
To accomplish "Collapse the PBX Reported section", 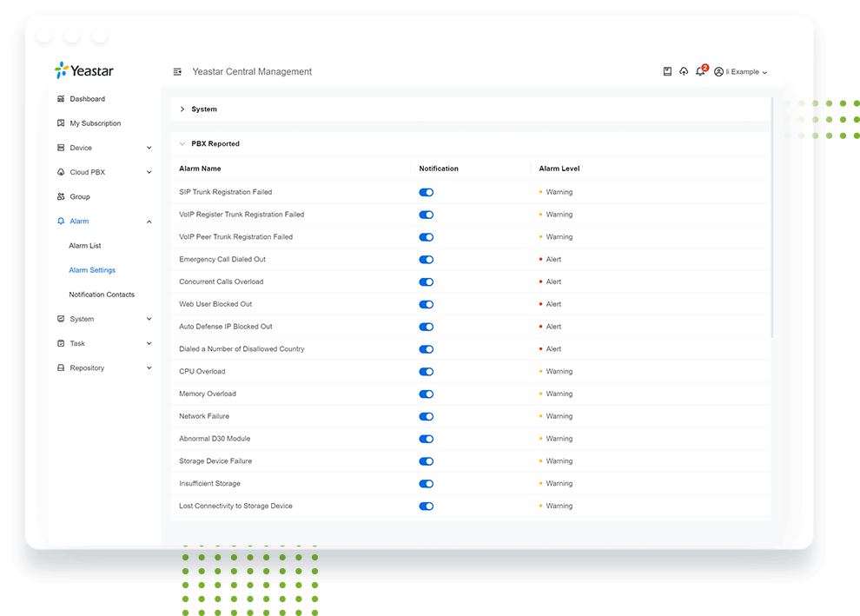I will tap(182, 144).
